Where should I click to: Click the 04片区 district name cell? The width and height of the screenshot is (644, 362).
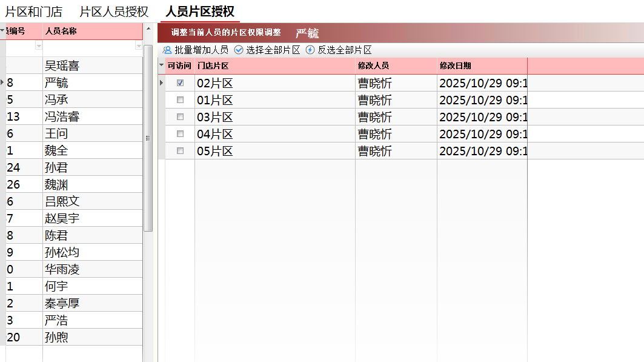click(275, 134)
